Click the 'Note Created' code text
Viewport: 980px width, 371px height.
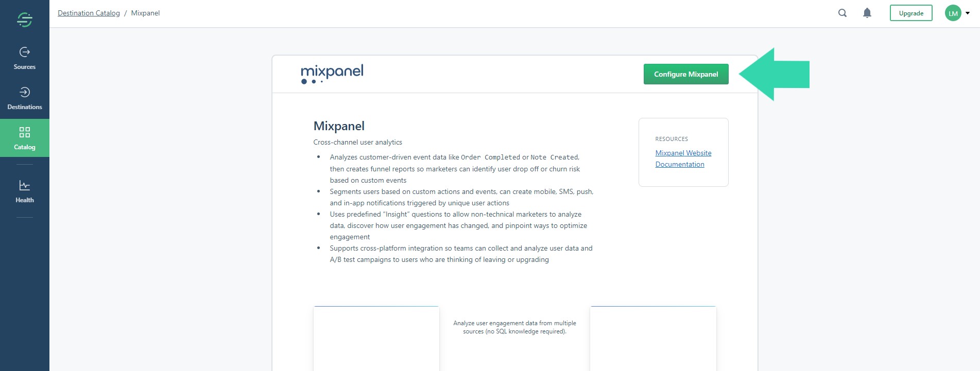click(x=554, y=157)
